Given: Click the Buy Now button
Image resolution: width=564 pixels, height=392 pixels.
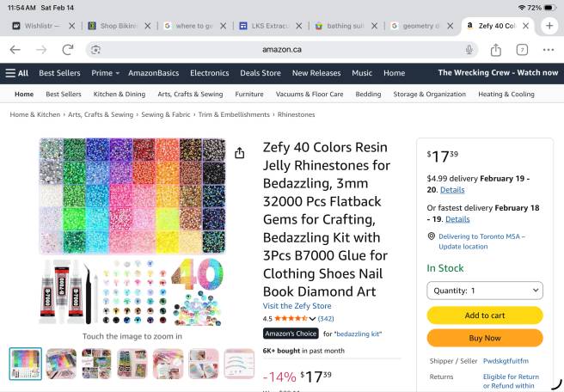Looking at the screenshot, I should (x=485, y=338).
